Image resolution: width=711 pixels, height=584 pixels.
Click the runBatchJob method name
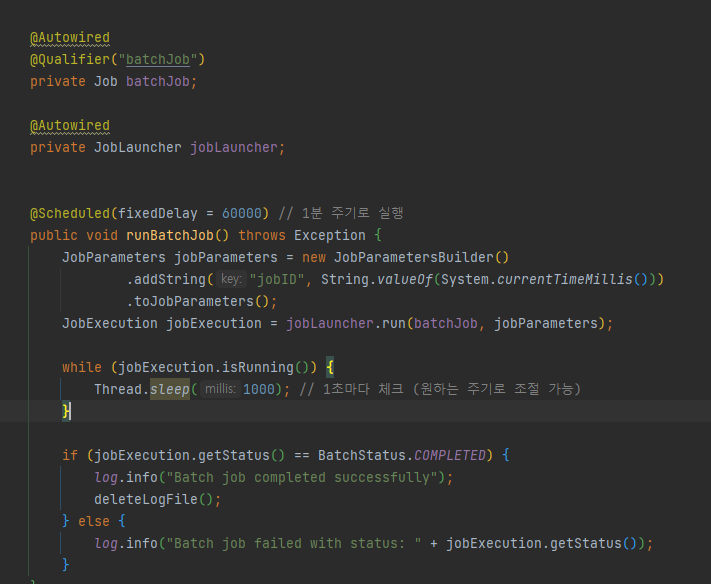pos(170,235)
